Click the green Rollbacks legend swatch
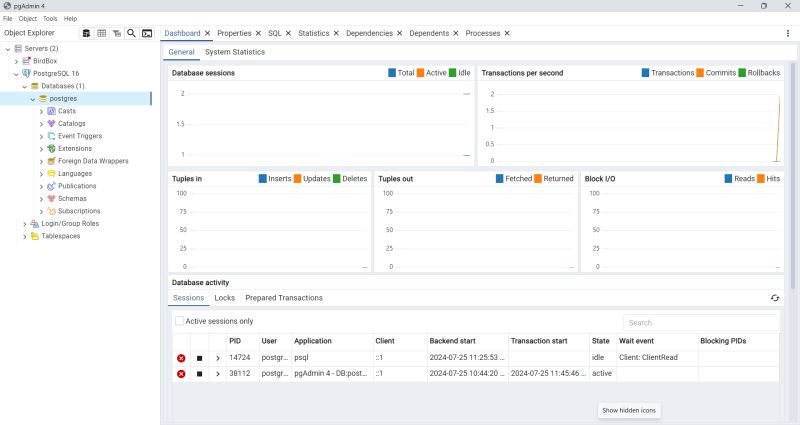The height and width of the screenshot is (425, 800). [742, 73]
